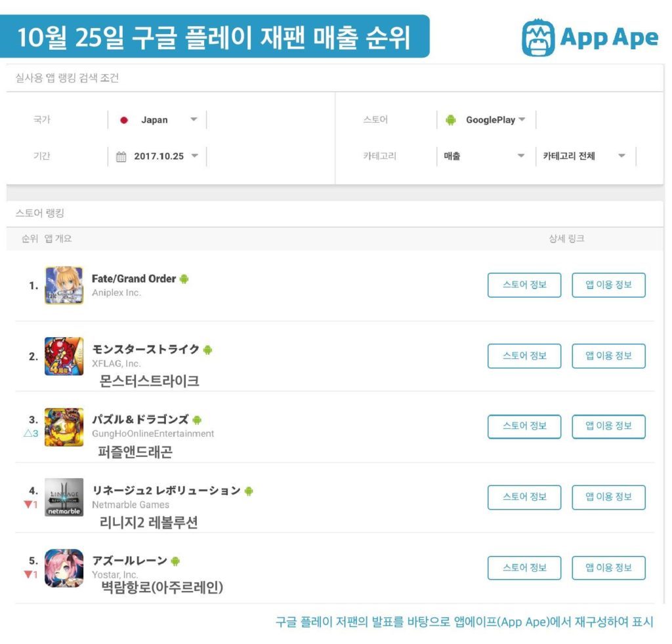Open the Fate/Grand Order app icon
Screen dimensions: 672x644
coord(64,286)
